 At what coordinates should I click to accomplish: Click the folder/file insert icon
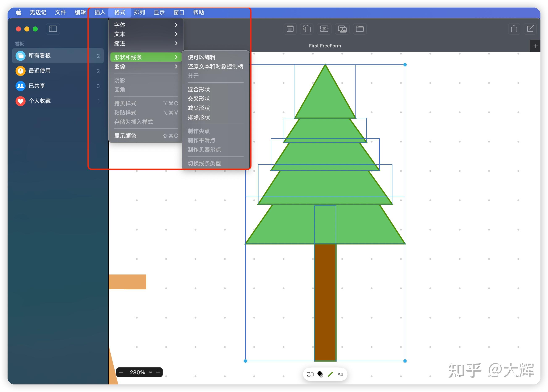point(360,29)
